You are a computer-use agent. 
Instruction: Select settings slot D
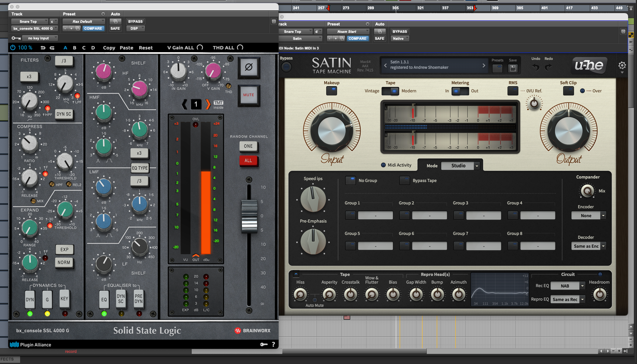click(93, 48)
